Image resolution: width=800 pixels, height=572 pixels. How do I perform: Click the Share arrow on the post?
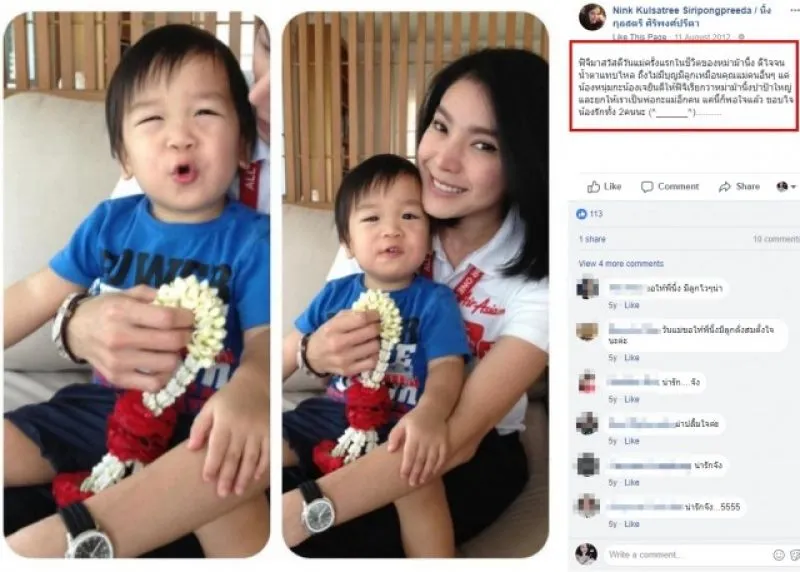pyautogui.click(x=739, y=187)
